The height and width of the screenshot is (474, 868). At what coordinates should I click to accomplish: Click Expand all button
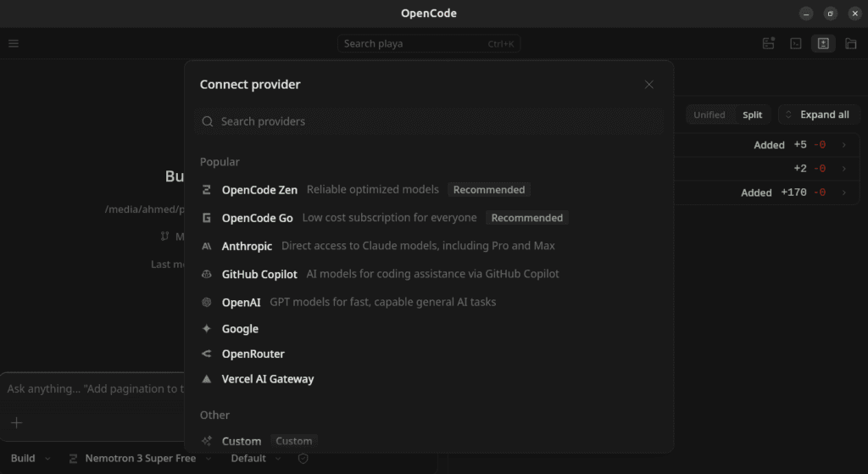[x=819, y=115]
